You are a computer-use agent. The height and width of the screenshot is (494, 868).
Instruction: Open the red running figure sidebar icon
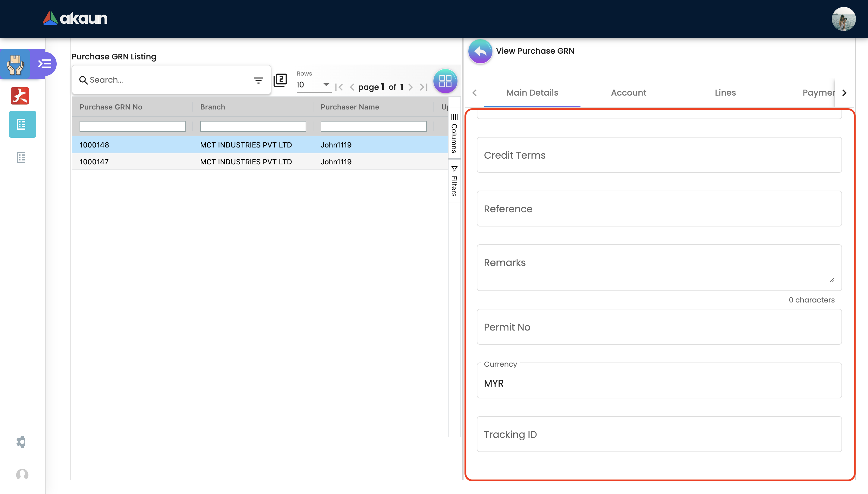[20, 96]
